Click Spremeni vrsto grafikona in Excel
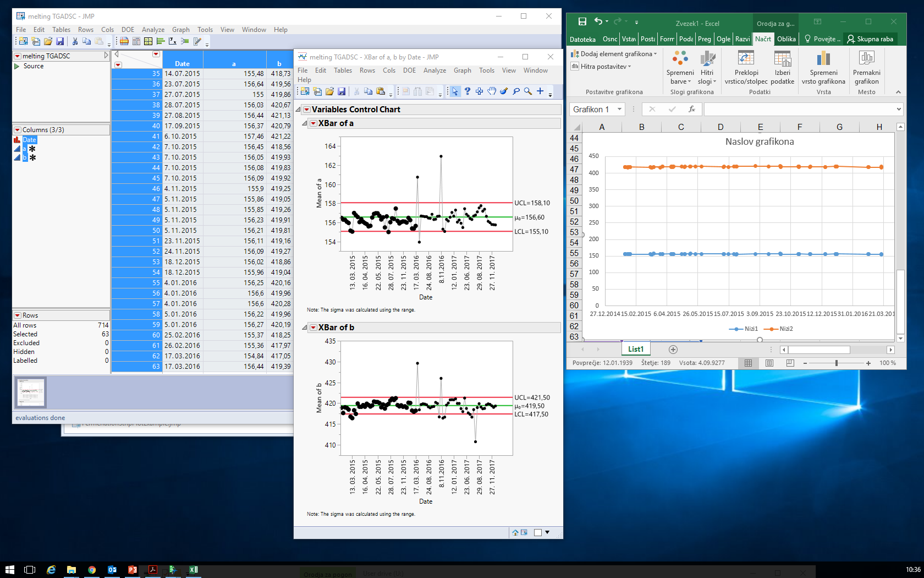Viewport: 924px width, 578px height. click(x=823, y=66)
